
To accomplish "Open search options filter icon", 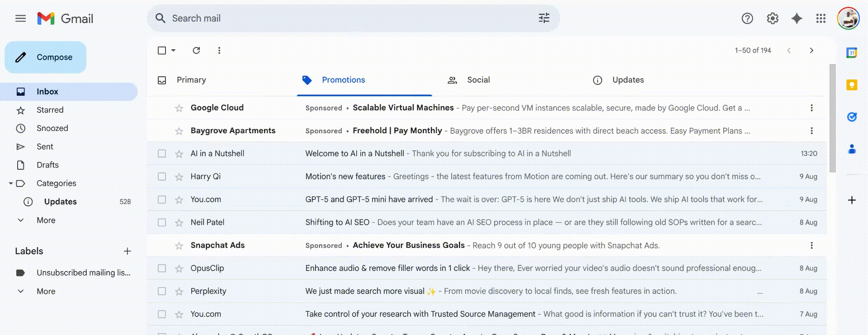I will point(544,18).
